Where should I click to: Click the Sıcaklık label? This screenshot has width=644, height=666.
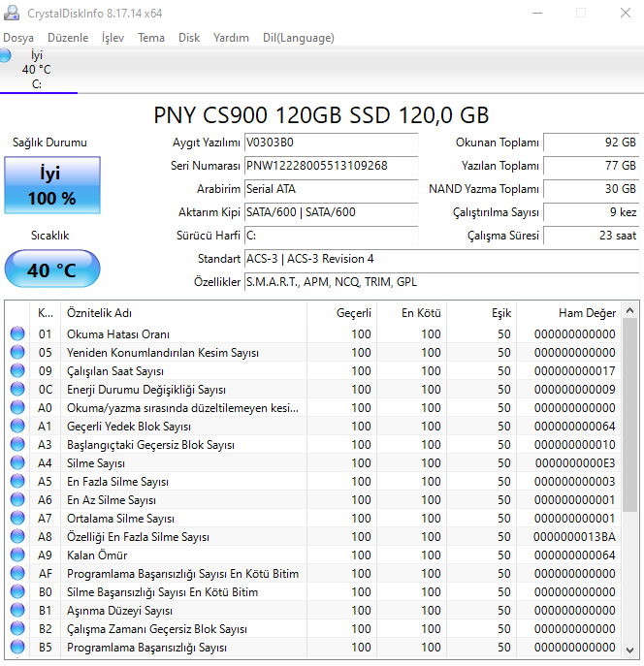tap(49, 236)
